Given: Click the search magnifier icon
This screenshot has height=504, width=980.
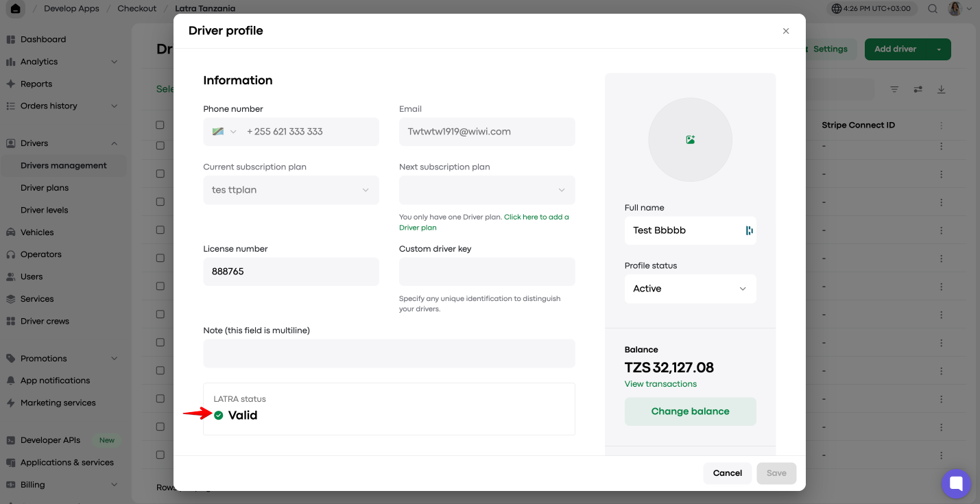Looking at the screenshot, I should coord(933,9).
